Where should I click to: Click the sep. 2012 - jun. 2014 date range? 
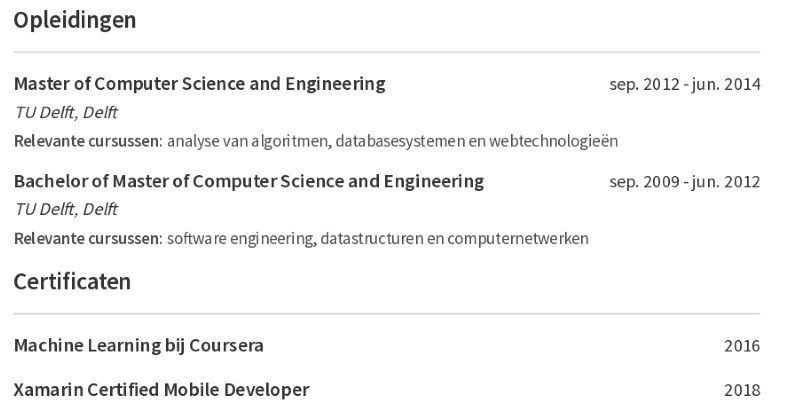pos(684,84)
